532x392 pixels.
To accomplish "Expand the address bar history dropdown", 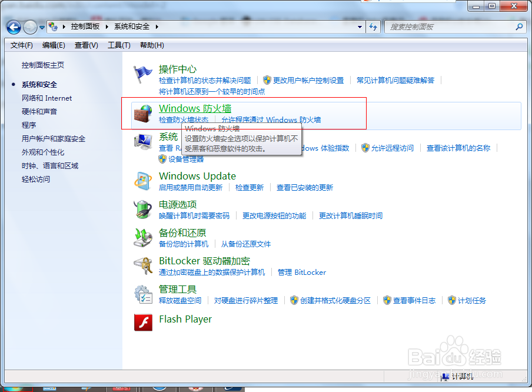I will [x=360, y=27].
